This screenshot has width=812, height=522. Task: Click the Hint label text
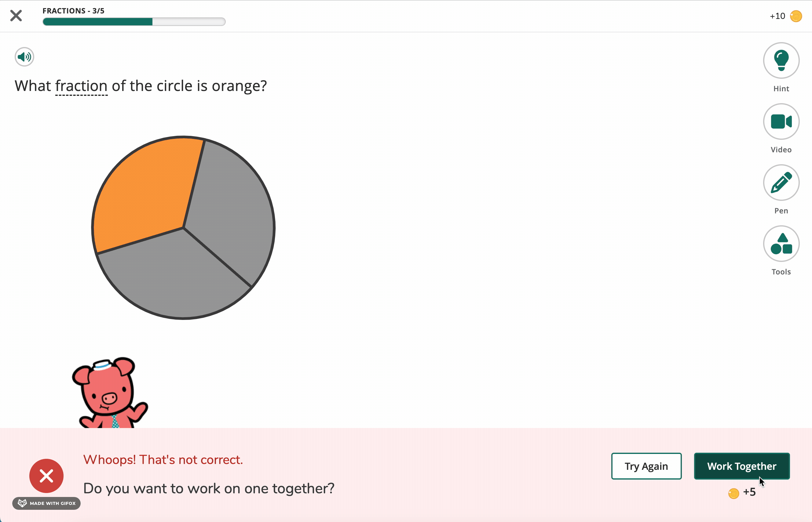click(x=781, y=89)
